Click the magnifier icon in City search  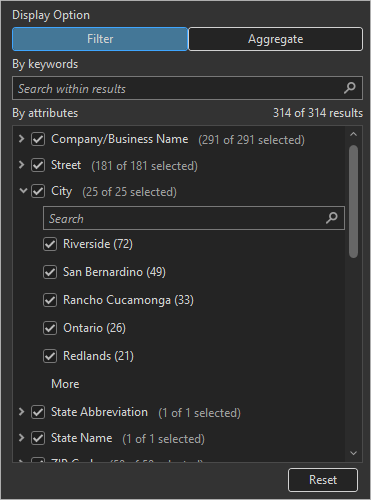pyautogui.click(x=332, y=218)
